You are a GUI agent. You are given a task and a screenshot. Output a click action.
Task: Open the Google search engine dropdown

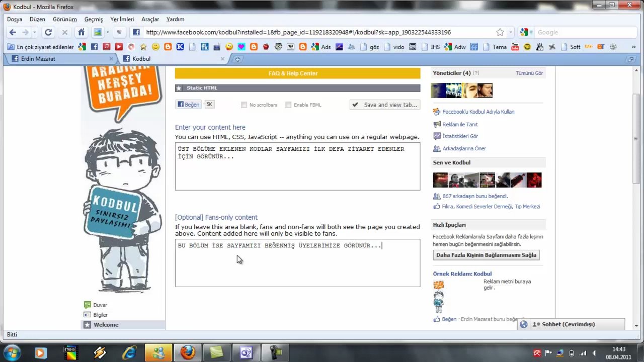coord(527,32)
